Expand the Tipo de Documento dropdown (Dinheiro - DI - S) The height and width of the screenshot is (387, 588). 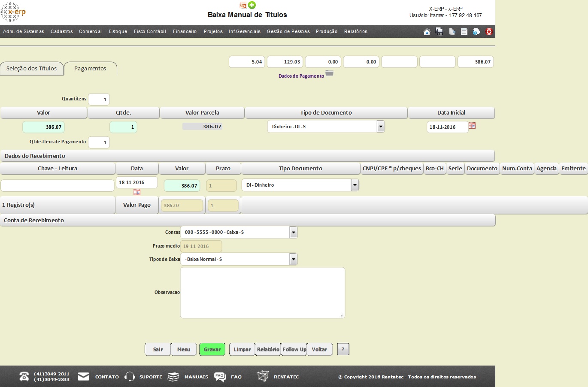point(381,127)
